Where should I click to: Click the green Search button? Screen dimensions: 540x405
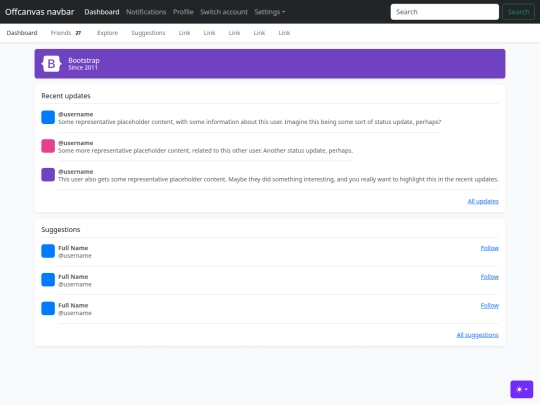coord(518,12)
